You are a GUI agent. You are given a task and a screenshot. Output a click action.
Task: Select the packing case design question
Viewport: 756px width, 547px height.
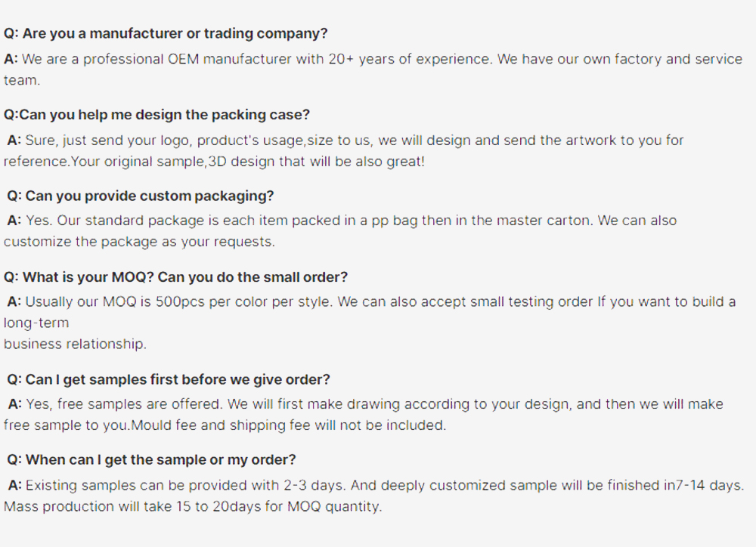[156, 115]
